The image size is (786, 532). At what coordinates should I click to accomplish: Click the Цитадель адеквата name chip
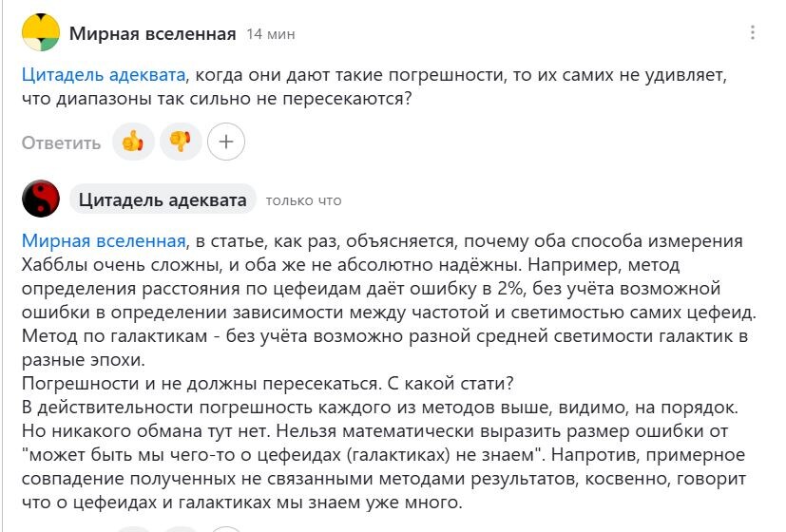pyautogui.click(x=163, y=199)
